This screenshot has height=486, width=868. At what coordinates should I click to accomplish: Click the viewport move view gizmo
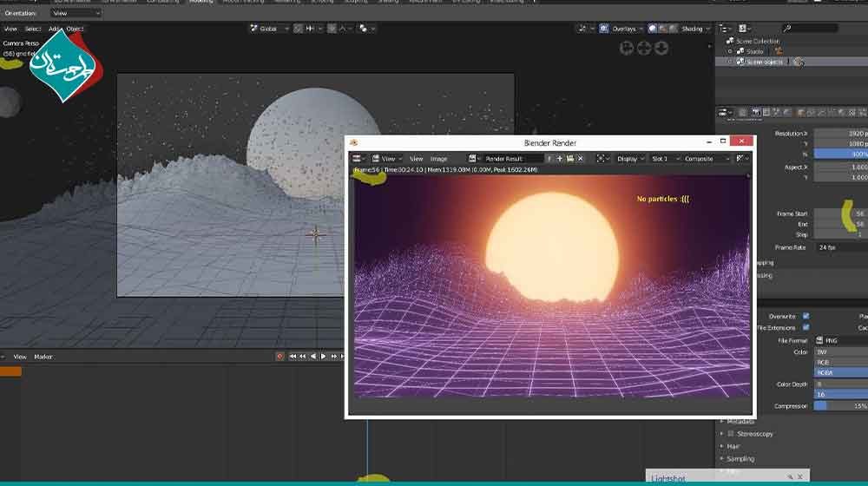pyautogui.click(x=644, y=49)
